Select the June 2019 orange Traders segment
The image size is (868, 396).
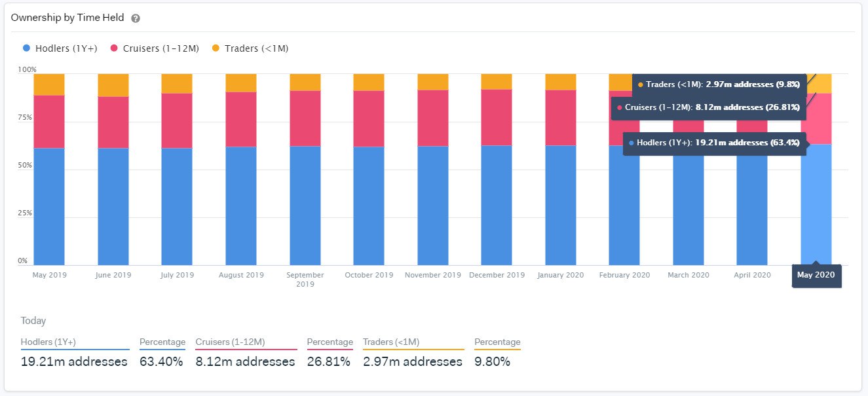coord(113,85)
